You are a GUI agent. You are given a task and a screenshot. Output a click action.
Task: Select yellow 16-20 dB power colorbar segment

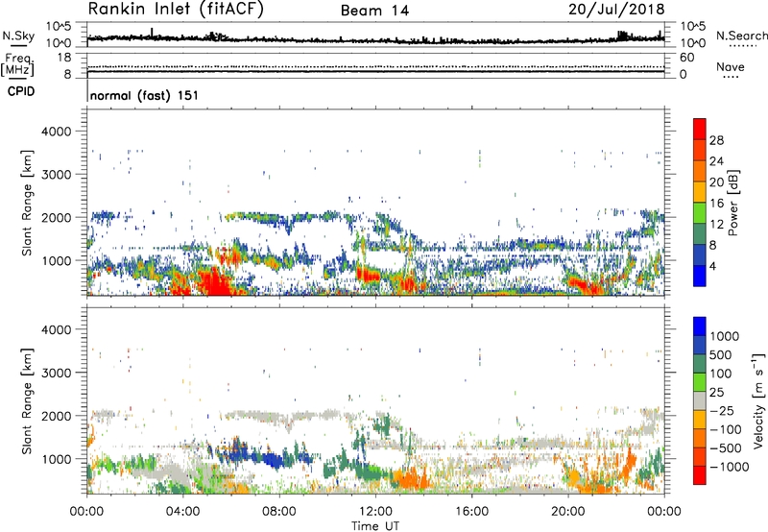tap(700, 191)
